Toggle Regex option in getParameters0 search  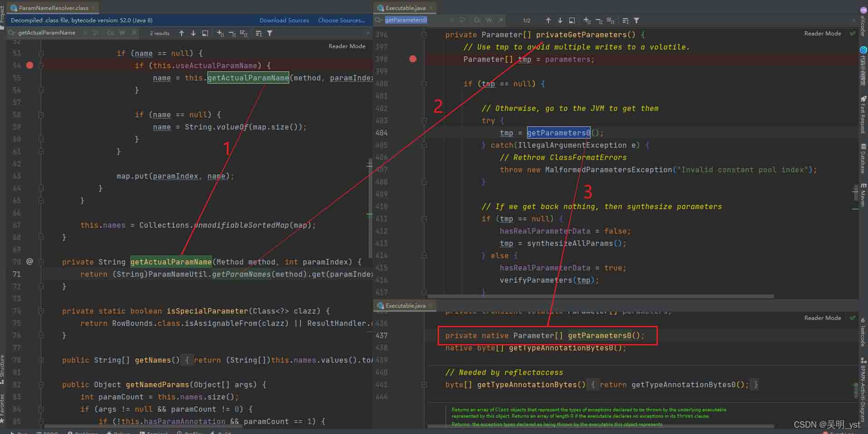pos(501,20)
